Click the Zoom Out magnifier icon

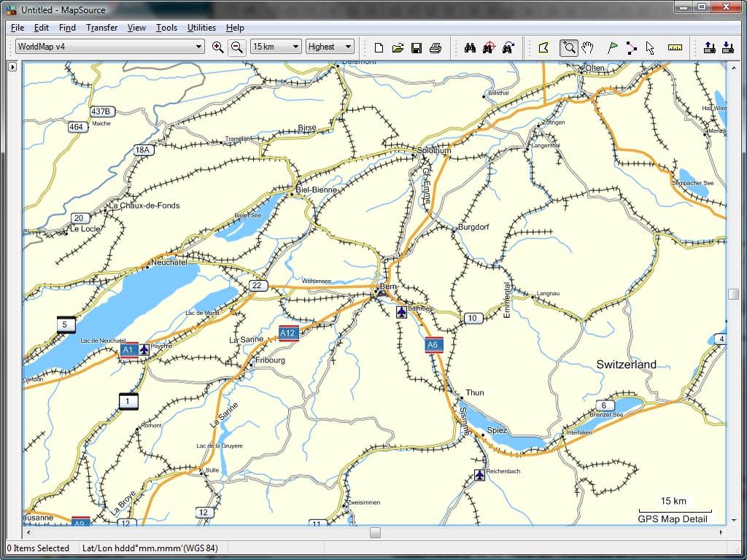point(237,47)
